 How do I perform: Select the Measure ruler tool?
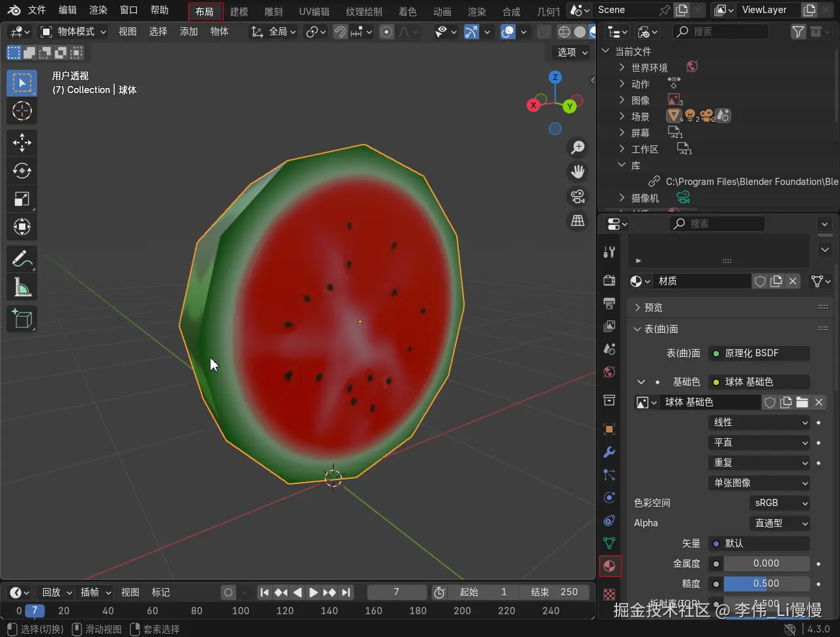point(22,287)
